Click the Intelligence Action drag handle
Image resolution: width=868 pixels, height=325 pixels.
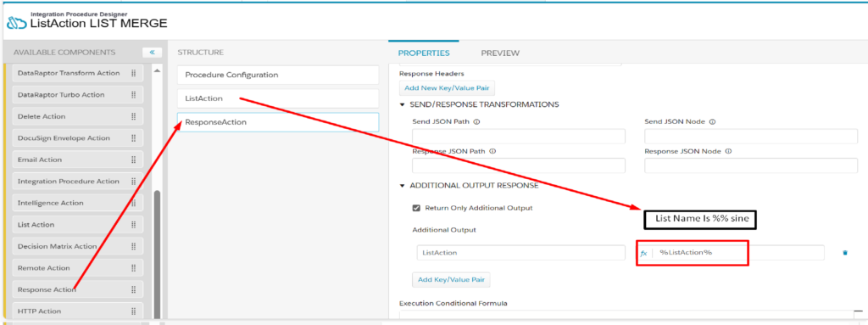[x=133, y=203]
